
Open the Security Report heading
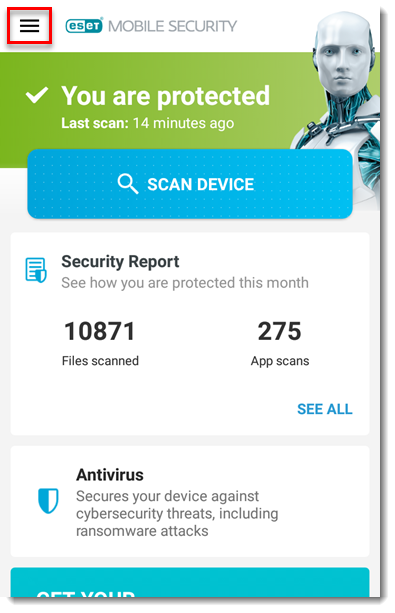(120, 262)
